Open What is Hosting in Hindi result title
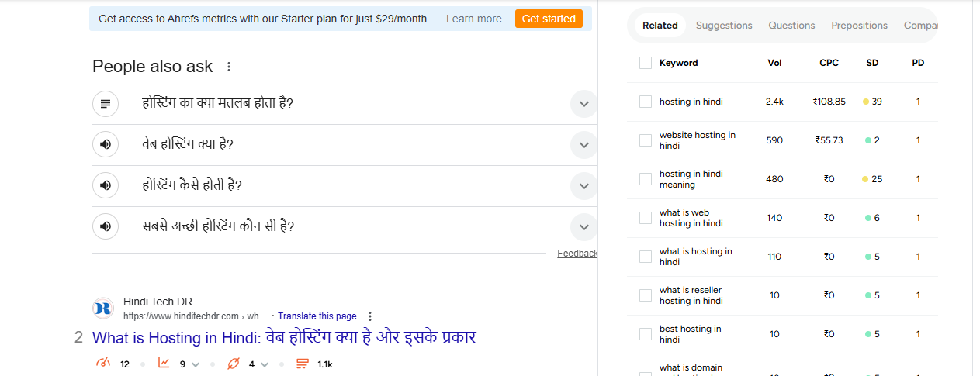 coord(284,338)
